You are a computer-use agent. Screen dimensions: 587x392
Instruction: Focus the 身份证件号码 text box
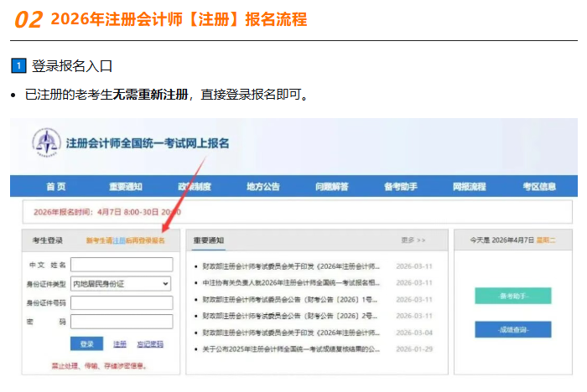121,302
